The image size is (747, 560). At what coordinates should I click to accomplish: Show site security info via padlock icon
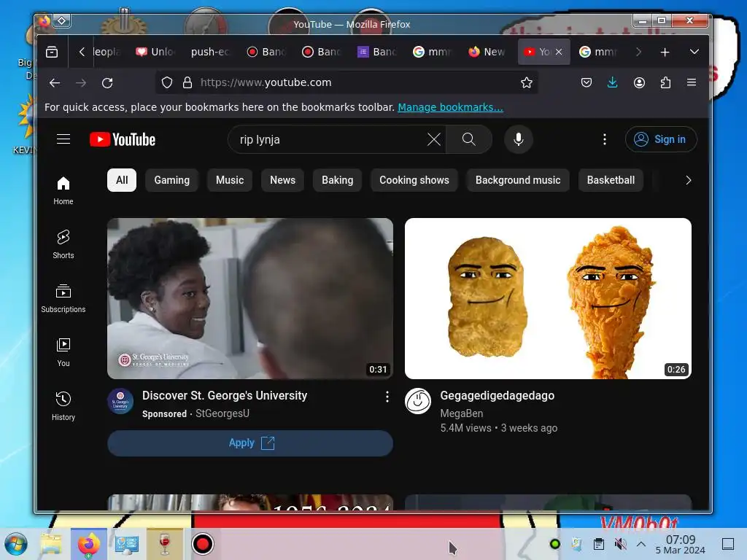pos(187,83)
